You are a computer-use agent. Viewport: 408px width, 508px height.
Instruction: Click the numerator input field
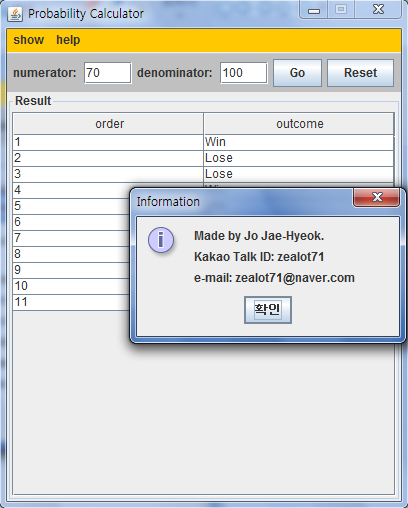tap(107, 73)
